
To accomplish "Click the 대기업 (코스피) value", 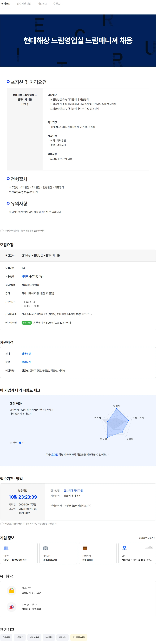I will (x=50, y=560).
